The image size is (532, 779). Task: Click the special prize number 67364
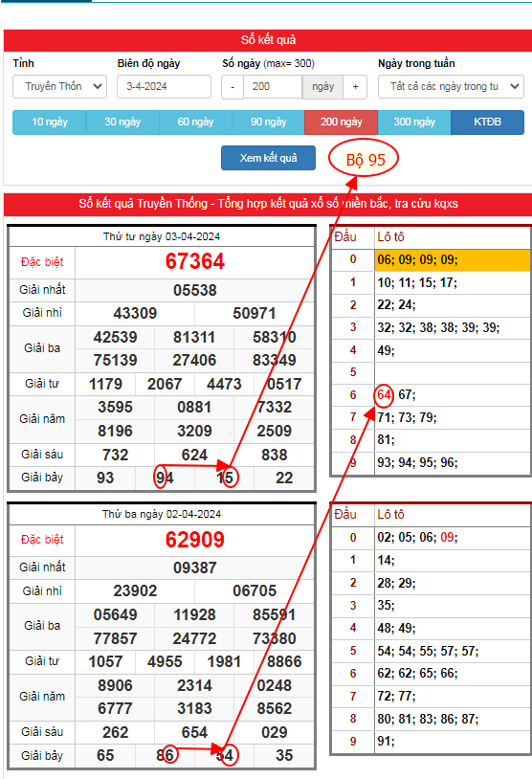pos(195,261)
